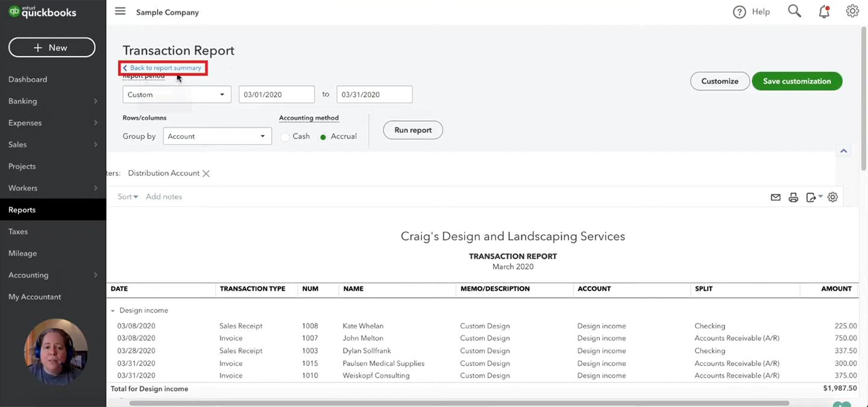
Task: Click the 225.00 amount
Action: tap(846, 326)
